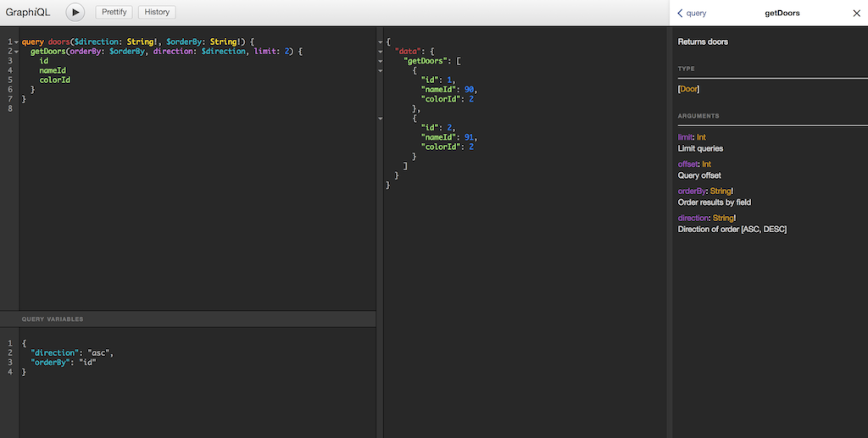Toggle the Query Variables panel header

(187, 319)
